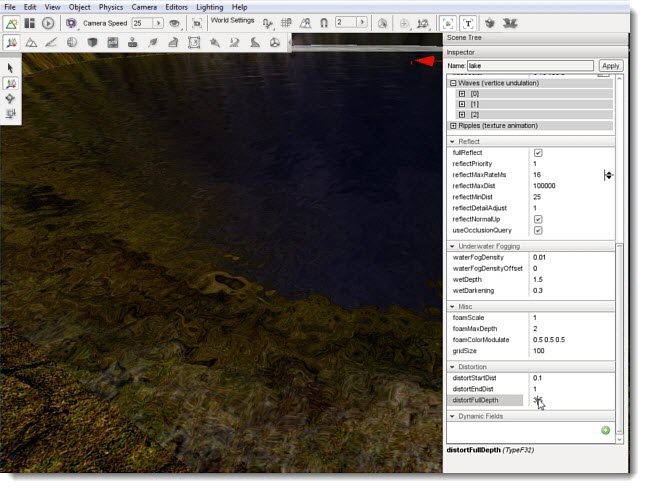The width and height of the screenshot is (645, 488).
Task: Open the Edit menu
Action: coord(30,7)
